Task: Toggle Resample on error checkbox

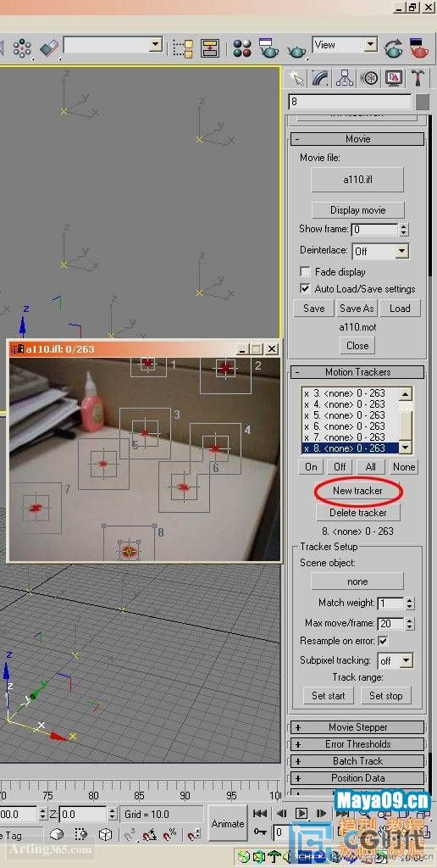Action: tap(383, 641)
